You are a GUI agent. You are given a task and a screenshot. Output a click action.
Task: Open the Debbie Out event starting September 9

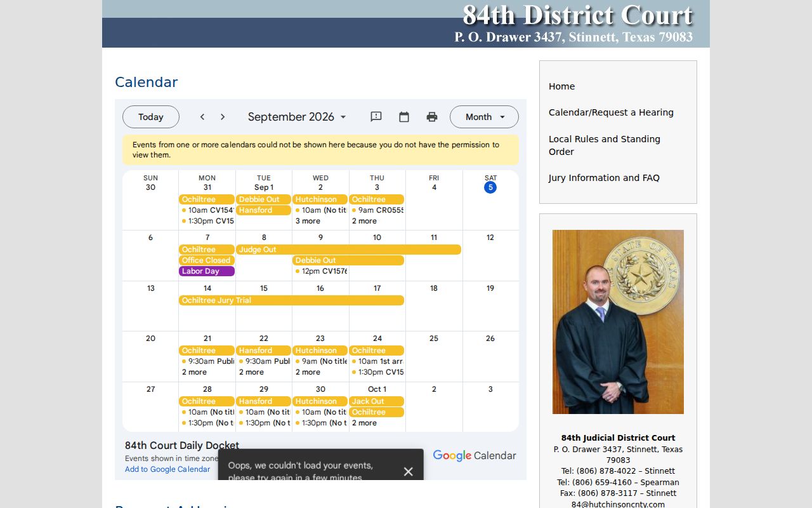pos(348,260)
